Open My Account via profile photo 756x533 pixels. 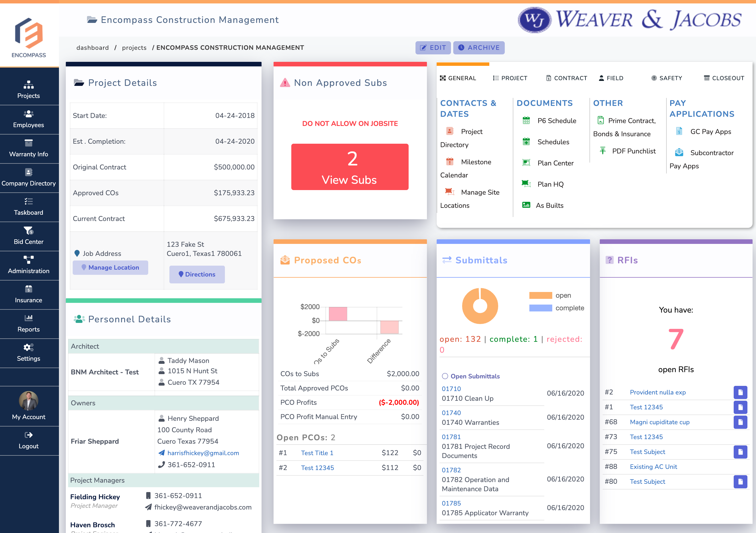[x=29, y=400]
